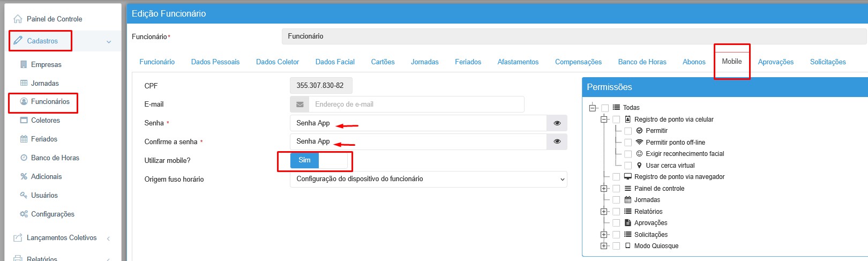Open the Compensações tab

578,62
